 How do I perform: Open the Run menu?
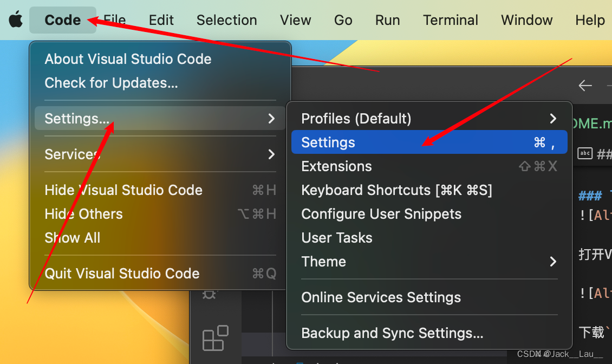point(388,20)
